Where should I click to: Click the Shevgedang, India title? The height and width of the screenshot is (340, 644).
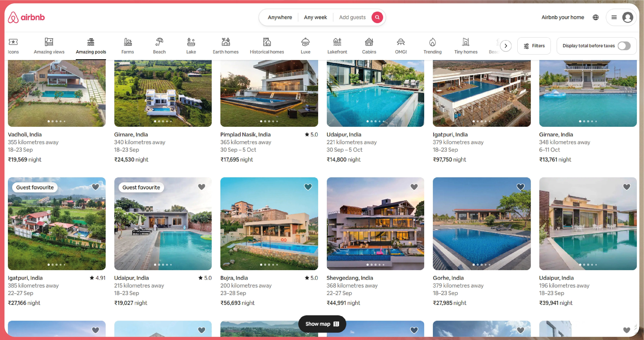350,278
